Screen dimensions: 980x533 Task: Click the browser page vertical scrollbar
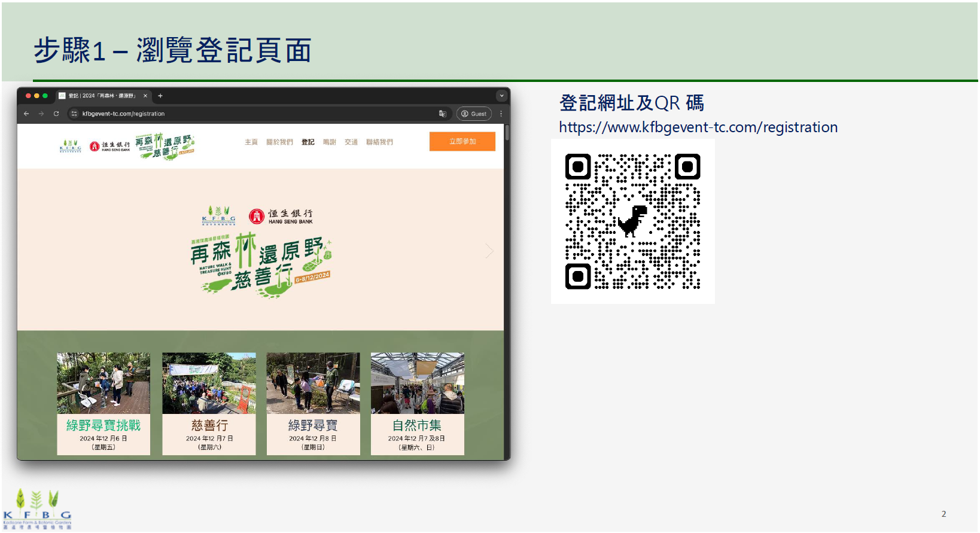507,133
